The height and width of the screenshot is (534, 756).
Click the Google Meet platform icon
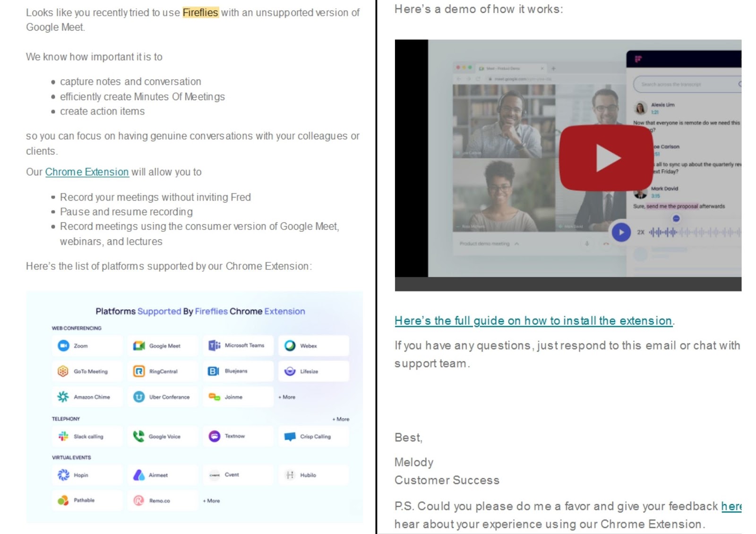point(139,346)
